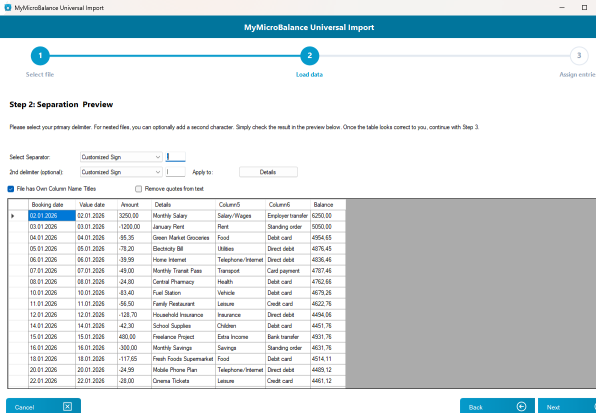The image size is (596, 413).
Task: Select balance cell '4461,12'
Action: tap(328, 381)
